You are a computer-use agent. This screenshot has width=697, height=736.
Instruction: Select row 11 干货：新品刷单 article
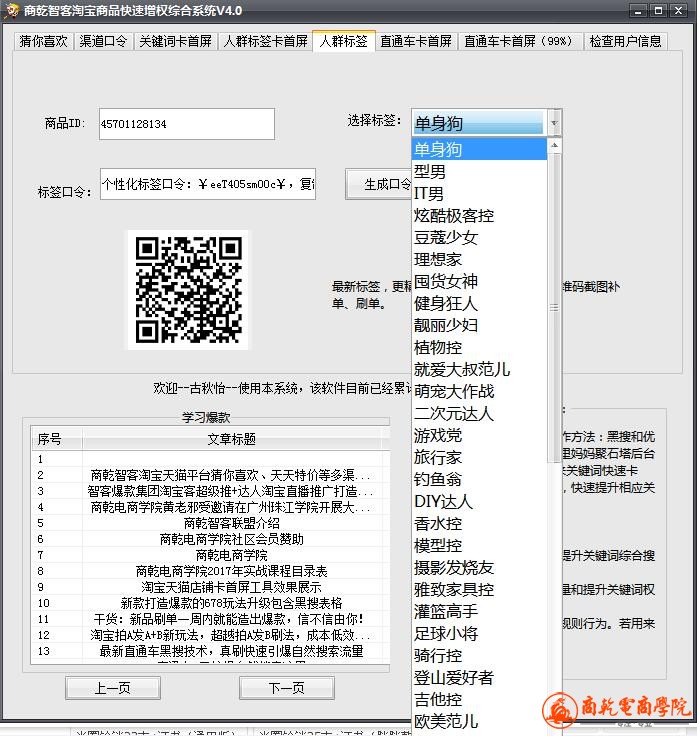pos(210,619)
